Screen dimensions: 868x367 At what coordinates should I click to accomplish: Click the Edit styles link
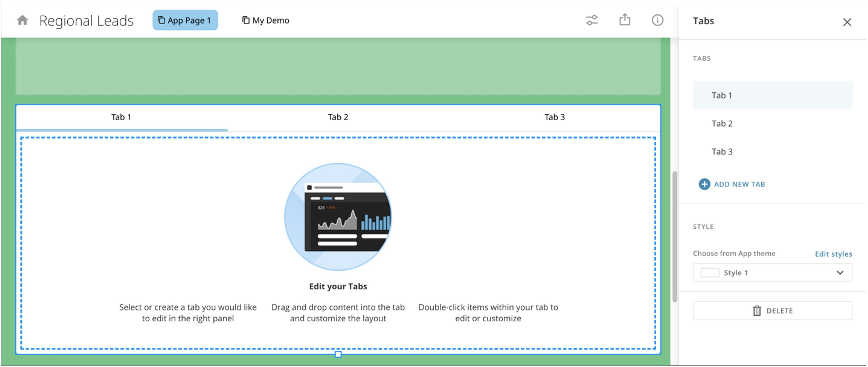click(x=834, y=254)
